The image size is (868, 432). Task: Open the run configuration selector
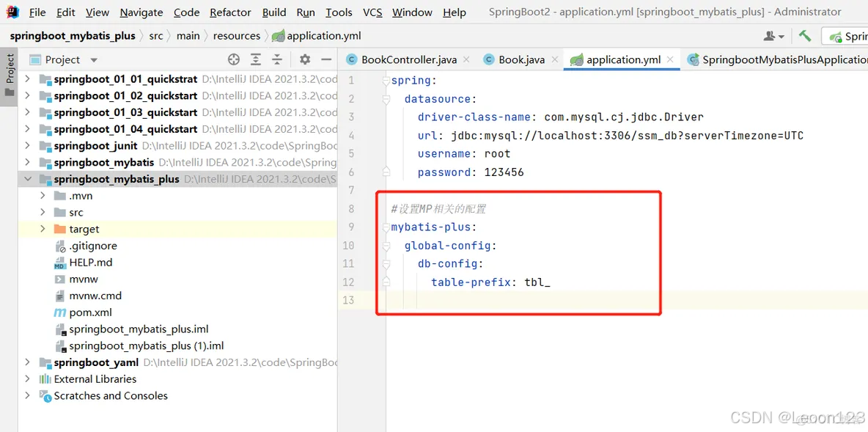click(845, 37)
